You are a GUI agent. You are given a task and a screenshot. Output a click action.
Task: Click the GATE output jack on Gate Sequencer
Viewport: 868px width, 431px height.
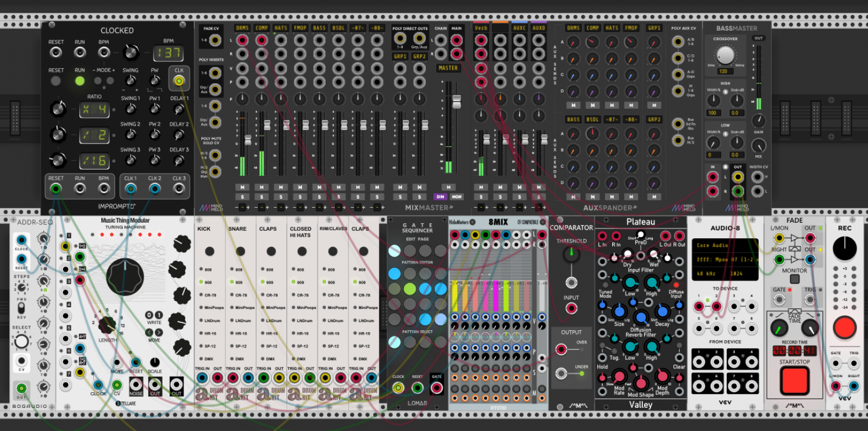tap(436, 388)
